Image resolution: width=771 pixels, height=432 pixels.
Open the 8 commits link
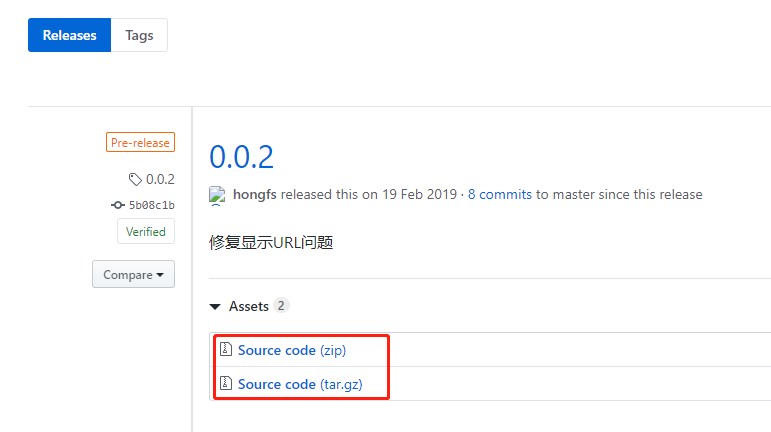tap(500, 195)
